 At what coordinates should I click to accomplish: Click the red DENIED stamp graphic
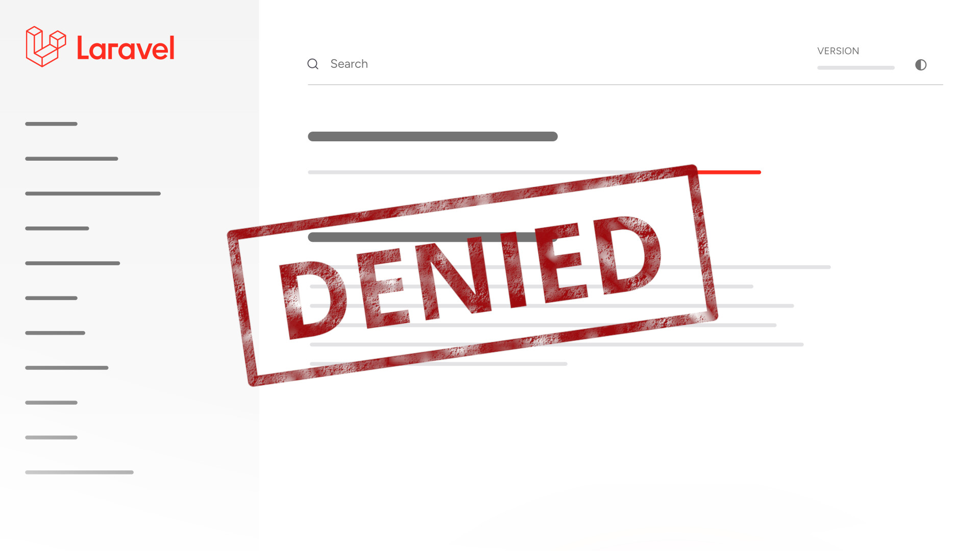(x=473, y=275)
